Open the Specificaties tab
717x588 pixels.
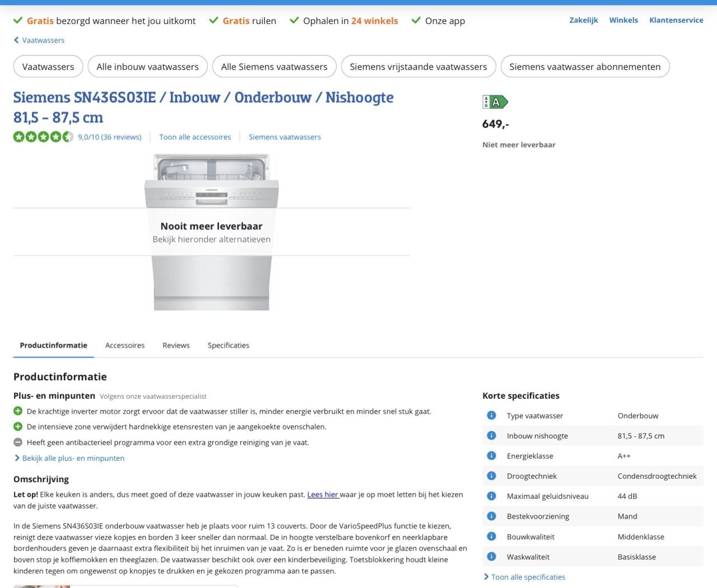point(229,346)
